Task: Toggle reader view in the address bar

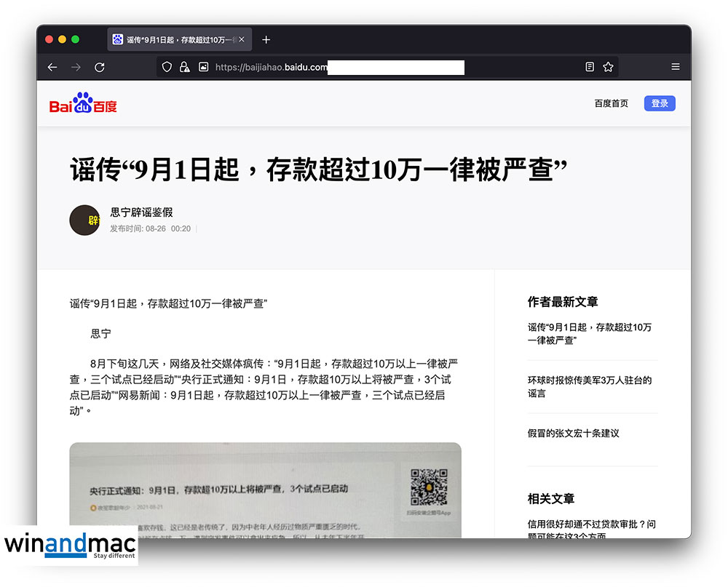Action: click(590, 67)
